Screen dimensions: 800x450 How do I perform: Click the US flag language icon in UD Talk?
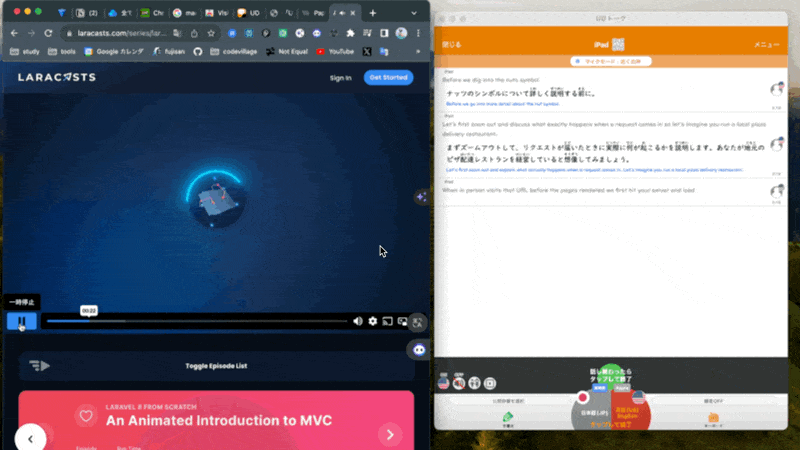pyautogui.click(x=443, y=383)
